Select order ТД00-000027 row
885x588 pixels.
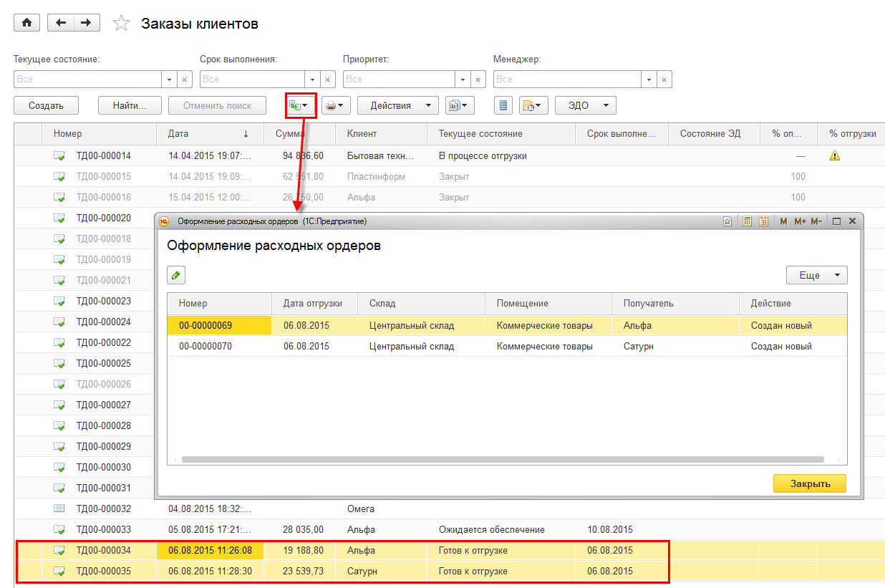tap(84, 405)
